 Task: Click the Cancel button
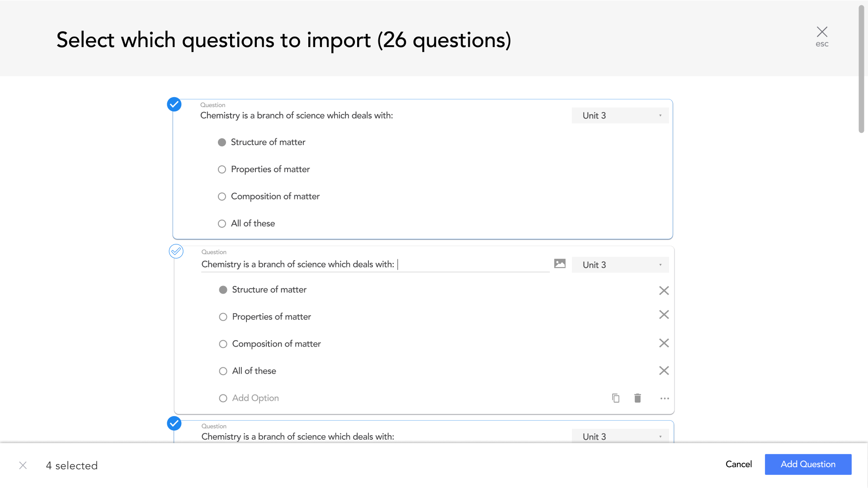[738, 464]
